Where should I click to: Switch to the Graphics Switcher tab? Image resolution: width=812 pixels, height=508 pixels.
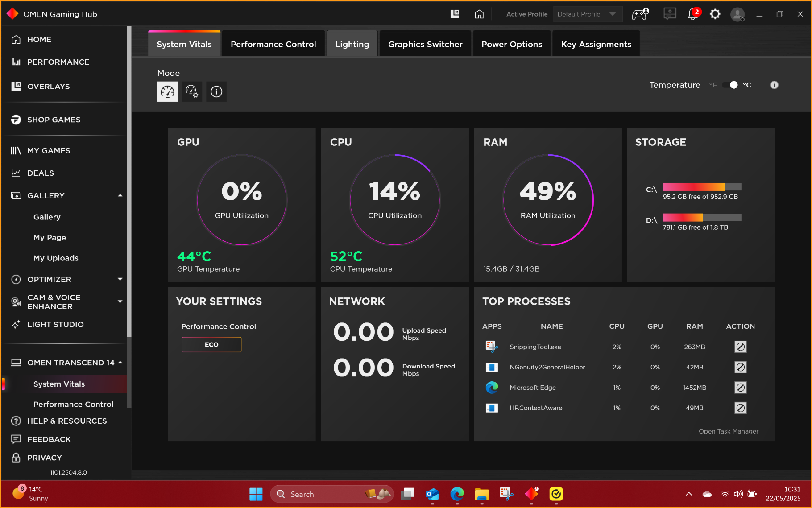tap(425, 44)
